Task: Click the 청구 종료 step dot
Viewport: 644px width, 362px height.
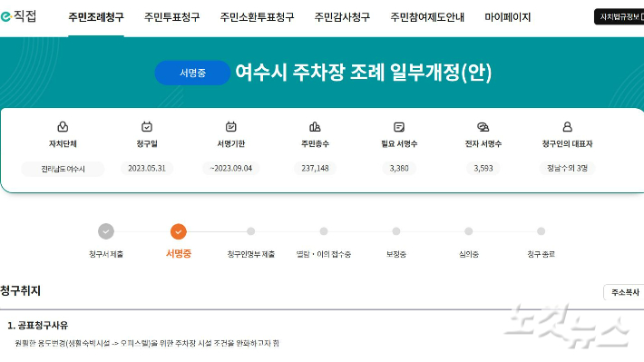Action: point(541,231)
